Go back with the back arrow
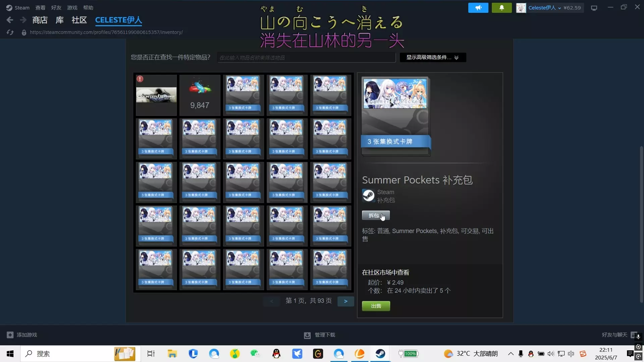The width and height of the screenshot is (644, 362). pos(10,20)
